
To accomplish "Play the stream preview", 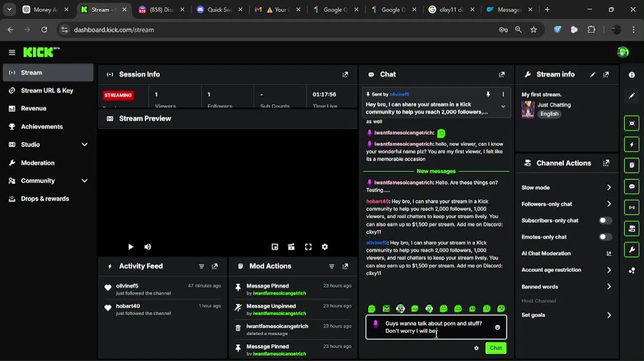I will coord(130,247).
